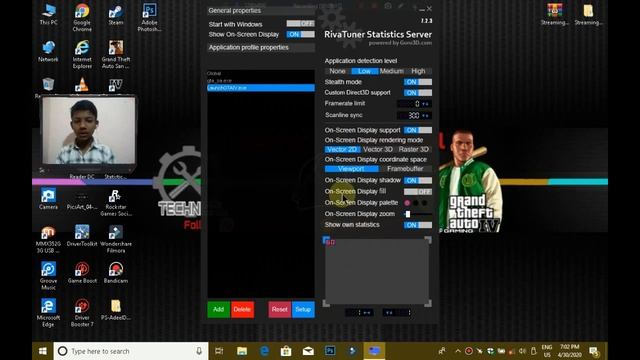Open Photoshop from the taskbar

coord(330,351)
